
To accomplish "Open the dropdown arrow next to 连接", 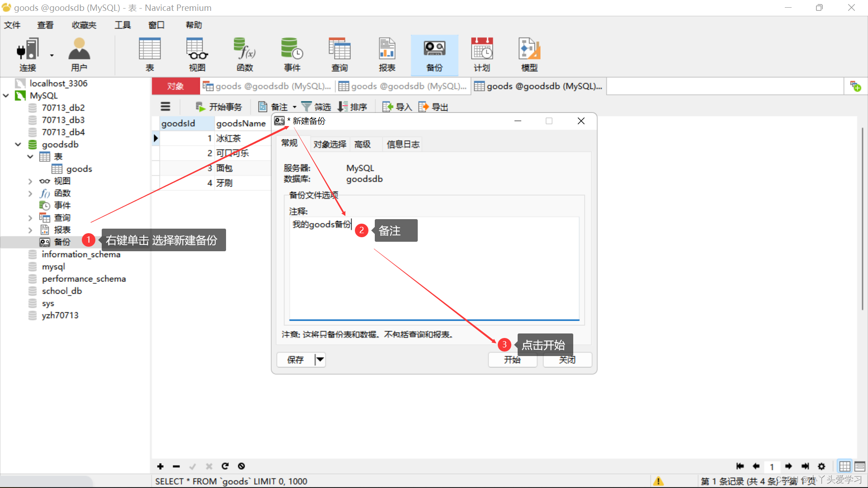I will click(x=52, y=55).
